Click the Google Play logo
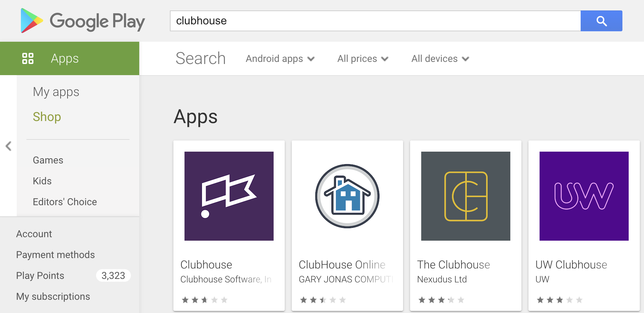This screenshot has height=313, width=644. click(83, 21)
